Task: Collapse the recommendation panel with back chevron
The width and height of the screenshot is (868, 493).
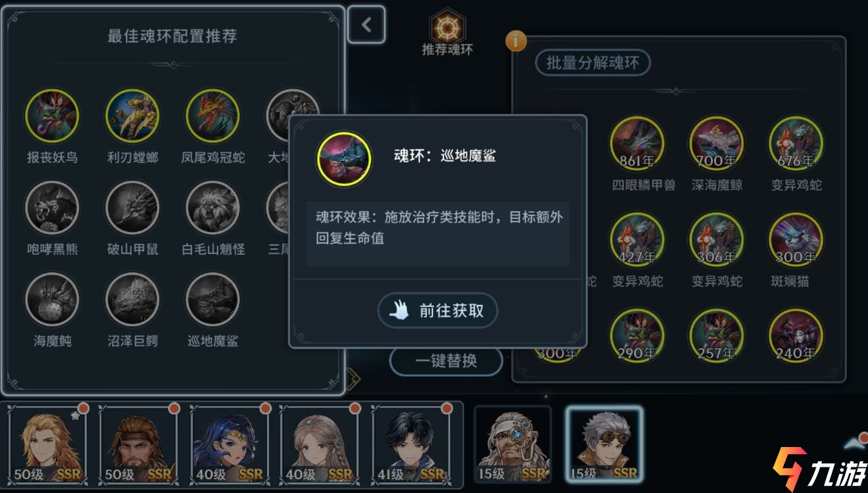Action: coord(366,25)
